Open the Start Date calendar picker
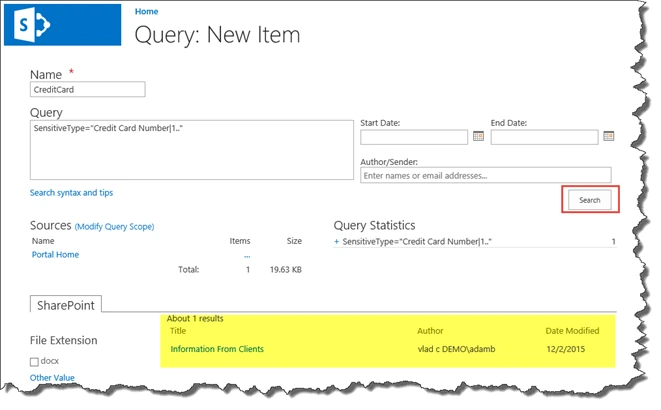This screenshot has width=661, height=410. (478, 136)
